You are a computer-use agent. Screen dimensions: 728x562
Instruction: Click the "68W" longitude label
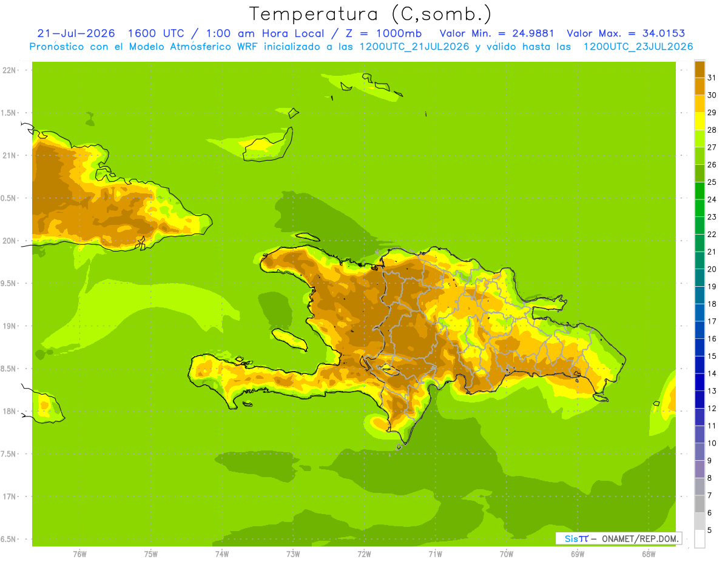(649, 554)
